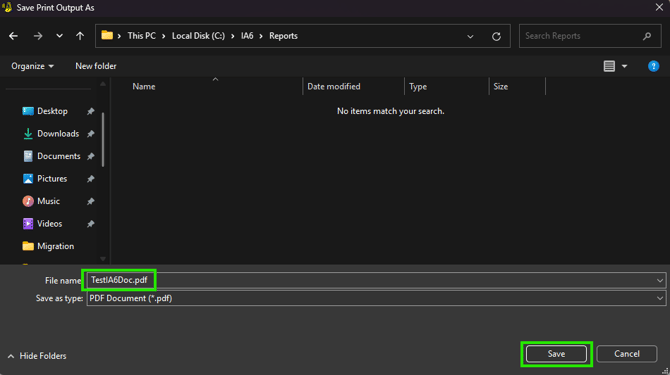Open Music in the sidebar
The width and height of the screenshot is (670, 375).
pos(41,201)
